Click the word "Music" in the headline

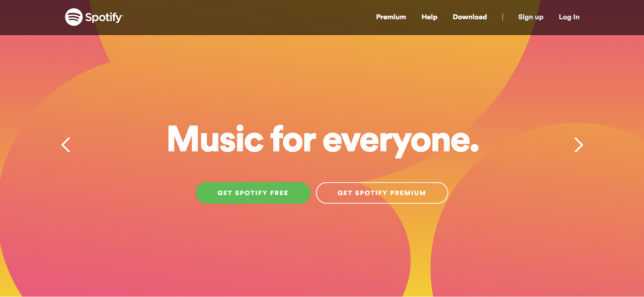point(215,139)
